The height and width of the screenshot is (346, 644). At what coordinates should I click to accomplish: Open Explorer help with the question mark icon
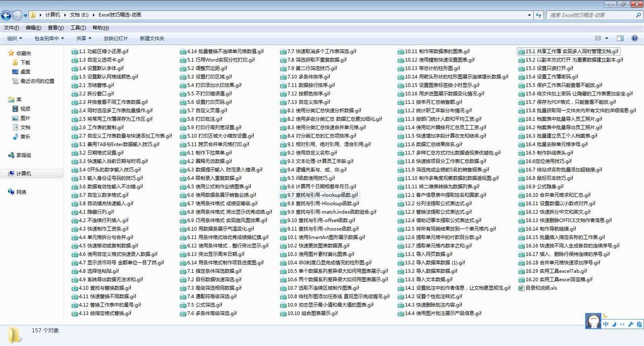pyautogui.click(x=635, y=38)
